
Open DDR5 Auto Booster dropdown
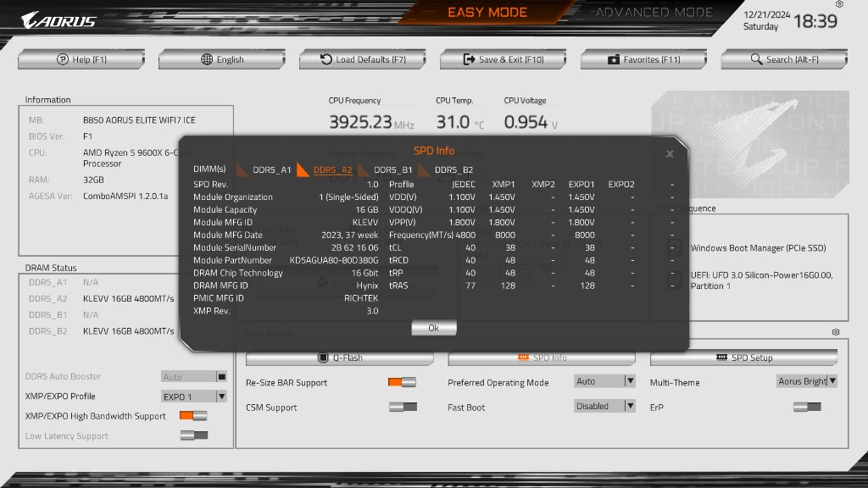194,376
